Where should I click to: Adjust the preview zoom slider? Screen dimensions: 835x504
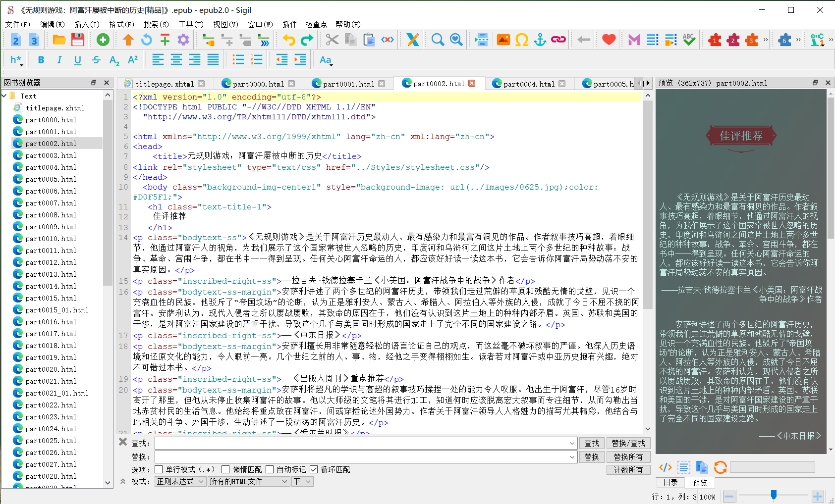pos(774,495)
